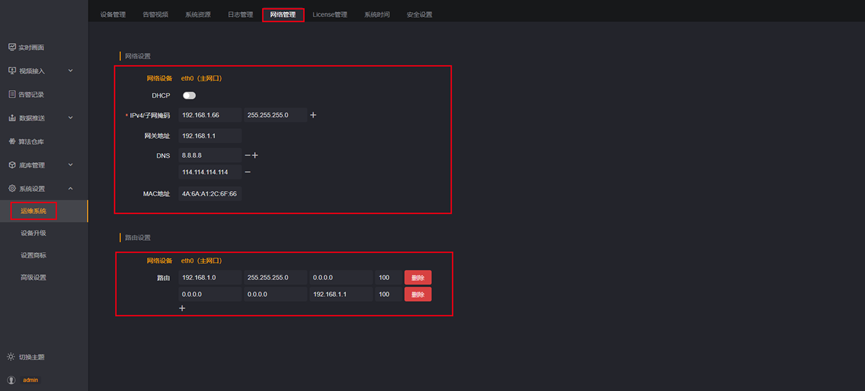Viewport: 865px width, 391px height.
Task: Open the 系统时间 tab
Action: pos(377,15)
